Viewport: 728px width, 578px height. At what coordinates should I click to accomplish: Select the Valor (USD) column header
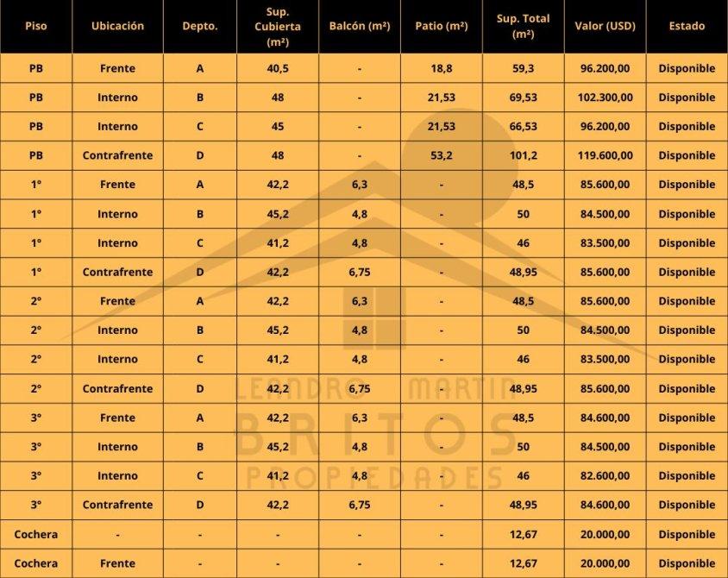click(x=605, y=26)
